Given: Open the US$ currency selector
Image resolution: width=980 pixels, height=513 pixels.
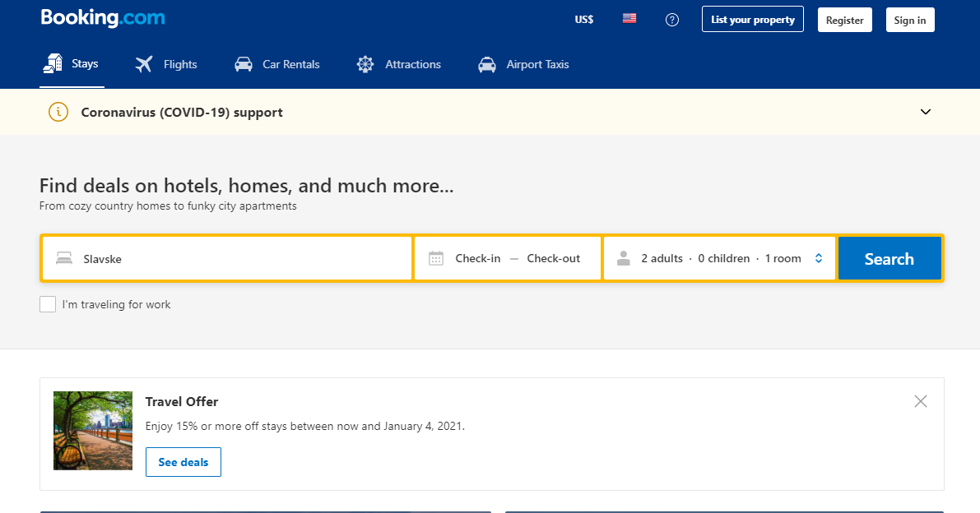Looking at the screenshot, I should click(583, 20).
